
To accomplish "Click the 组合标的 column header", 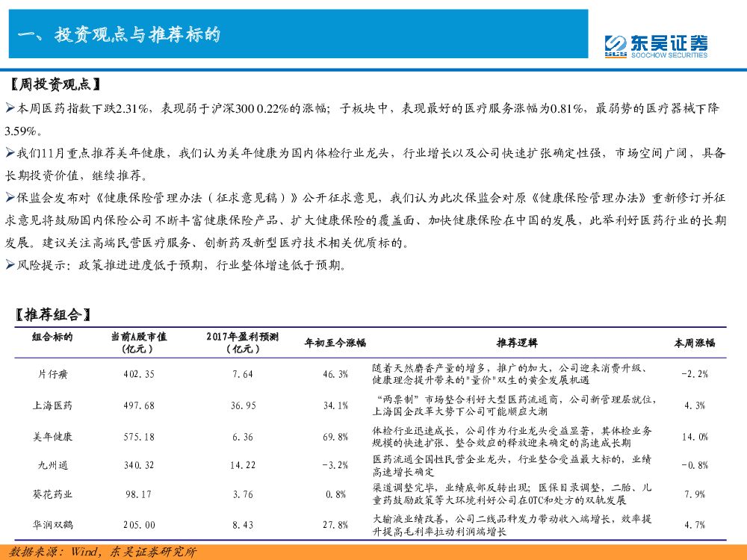I will (52, 337).
